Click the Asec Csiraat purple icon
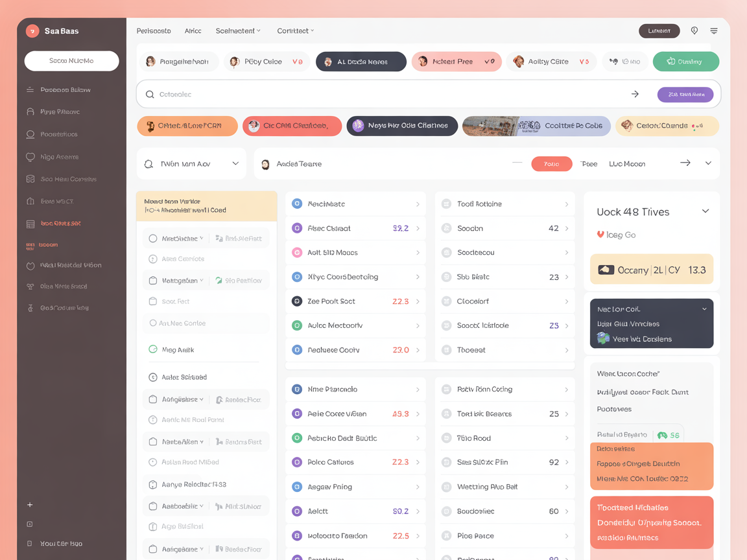The image size is (747, 560). (x=297, y=229)
